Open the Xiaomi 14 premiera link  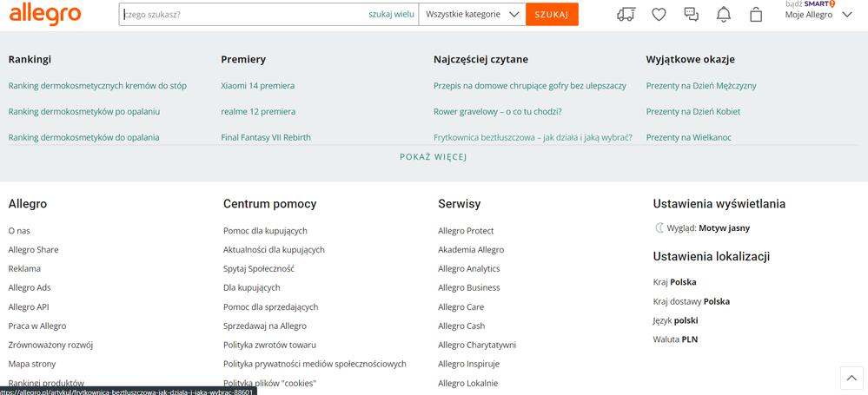tap(257, 86)
